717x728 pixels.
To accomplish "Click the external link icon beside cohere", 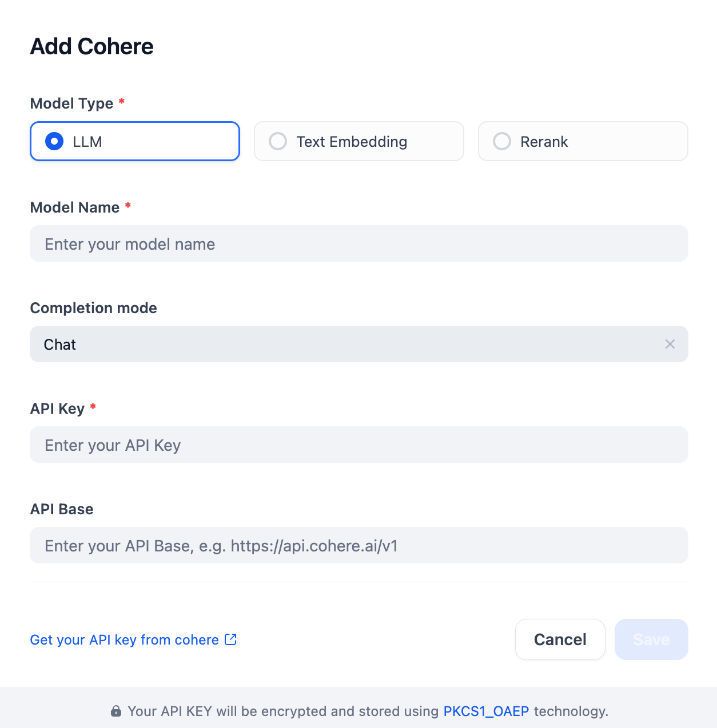I will 231,639.
